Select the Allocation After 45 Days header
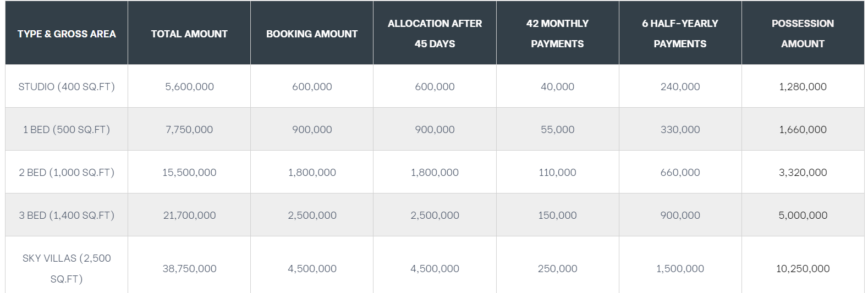Screen dimensions: 868x293 pyautogui.click(x=435, y=34)
